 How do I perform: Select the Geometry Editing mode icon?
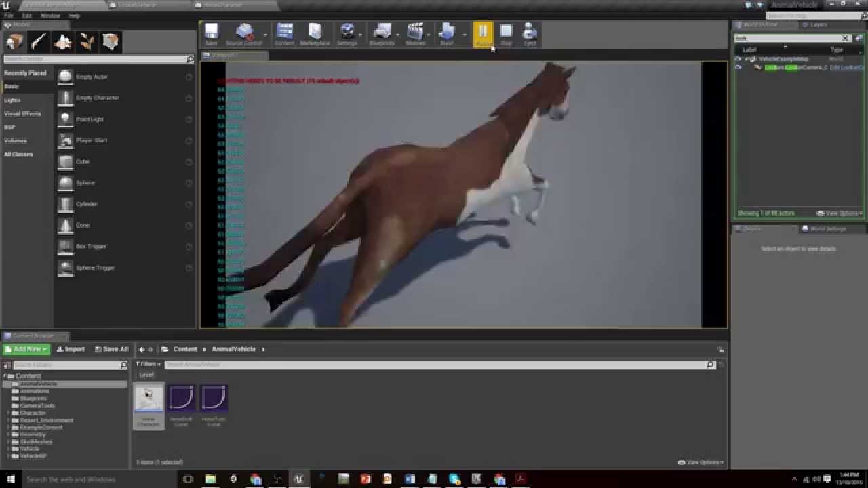point(111,42)
